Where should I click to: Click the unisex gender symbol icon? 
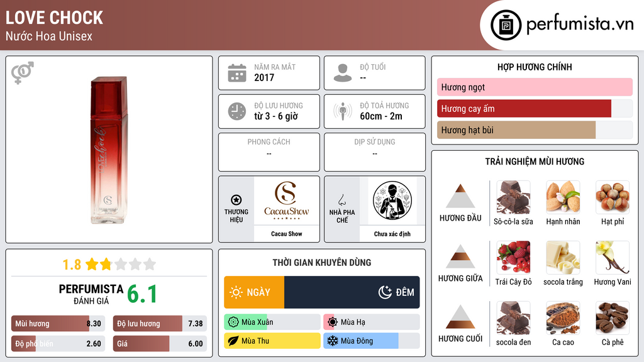tap(23, 73)
